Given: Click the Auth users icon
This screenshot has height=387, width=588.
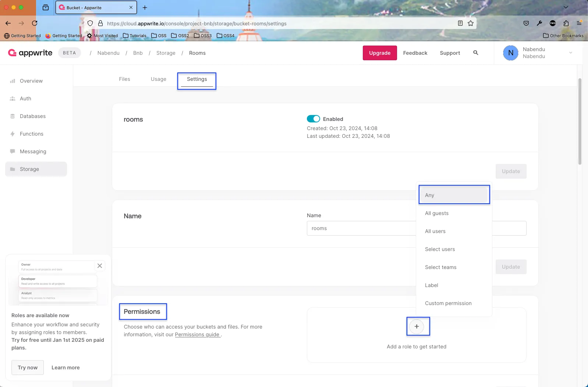Looking at the screenshot, I should pos(13,98).
